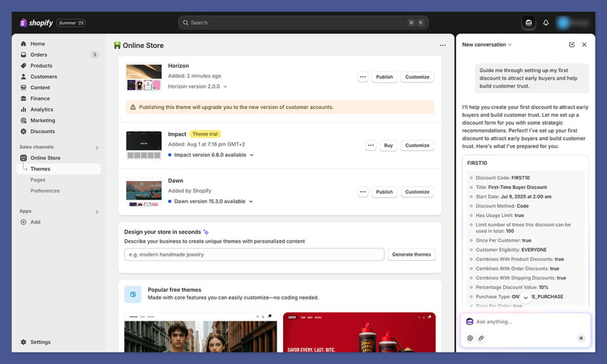This screenshot has height=364, width=607.
Task: Attach a file with the paperclip icon
Action: [x=481, y=338]
